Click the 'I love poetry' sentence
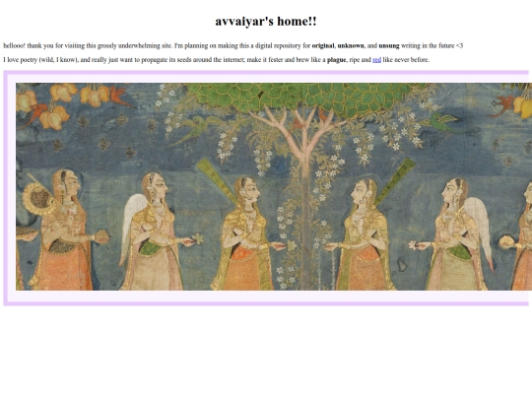This screenshot has width=532, height=399. coord(217,60)
